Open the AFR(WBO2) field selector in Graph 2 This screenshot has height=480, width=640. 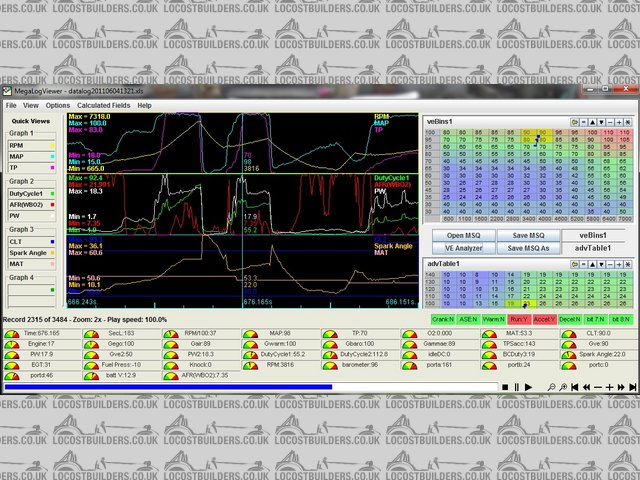point(31,204)
